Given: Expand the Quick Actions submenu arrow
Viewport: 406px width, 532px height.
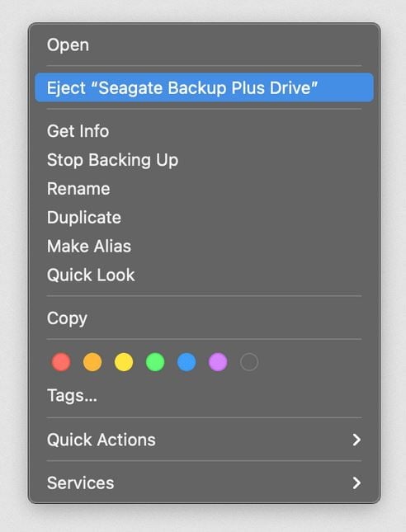Looking at the screenshot, I should [356, 440].
